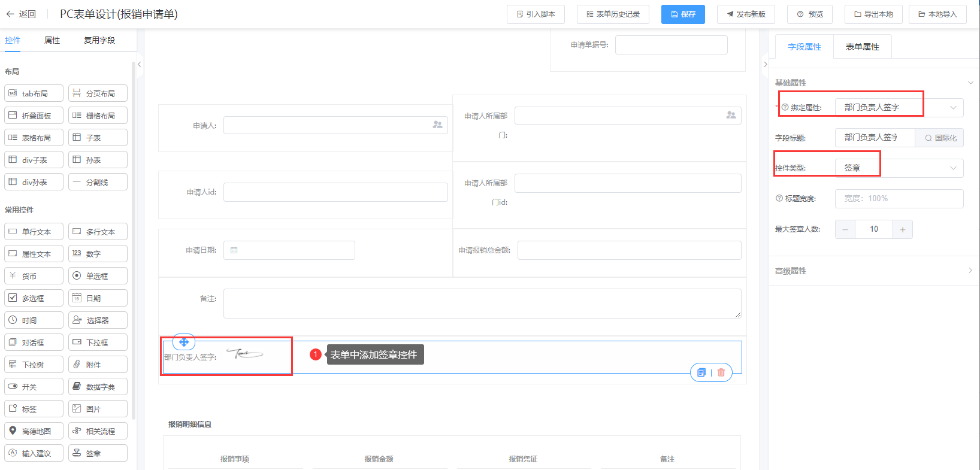Viewport: 980px width, 470px height.
Task: Select the 开关 switch control
Action: click(34, 387)
